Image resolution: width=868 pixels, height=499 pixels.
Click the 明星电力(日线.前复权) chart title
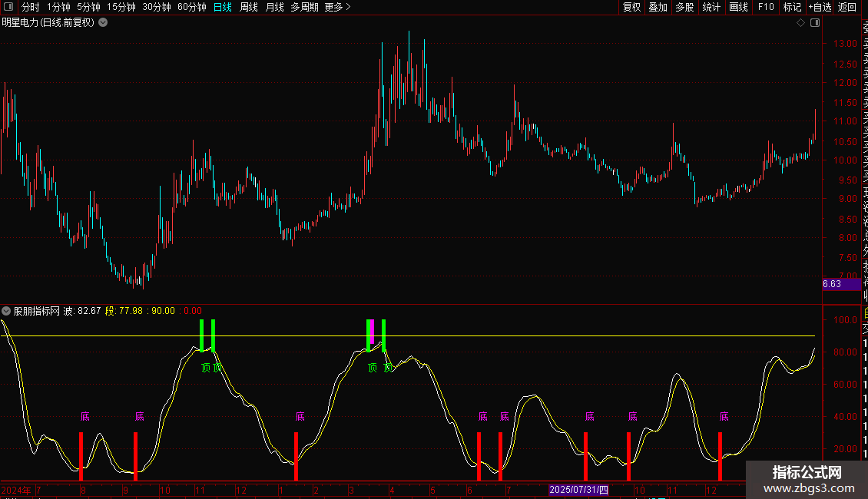[x=48, y=23]
